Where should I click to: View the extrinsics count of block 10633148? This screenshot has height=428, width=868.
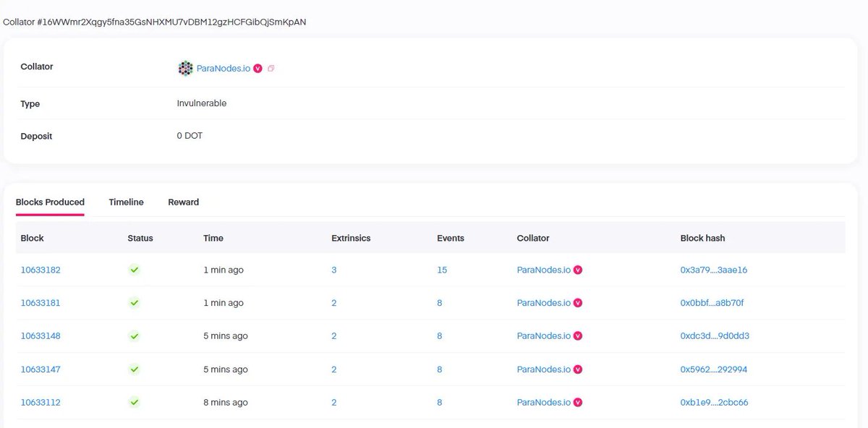[334, 336]
